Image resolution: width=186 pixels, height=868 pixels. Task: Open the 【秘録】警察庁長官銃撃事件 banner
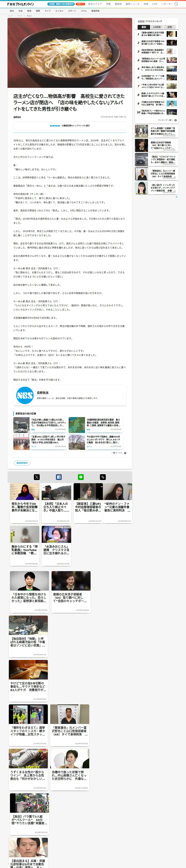[x=61, y=4]
